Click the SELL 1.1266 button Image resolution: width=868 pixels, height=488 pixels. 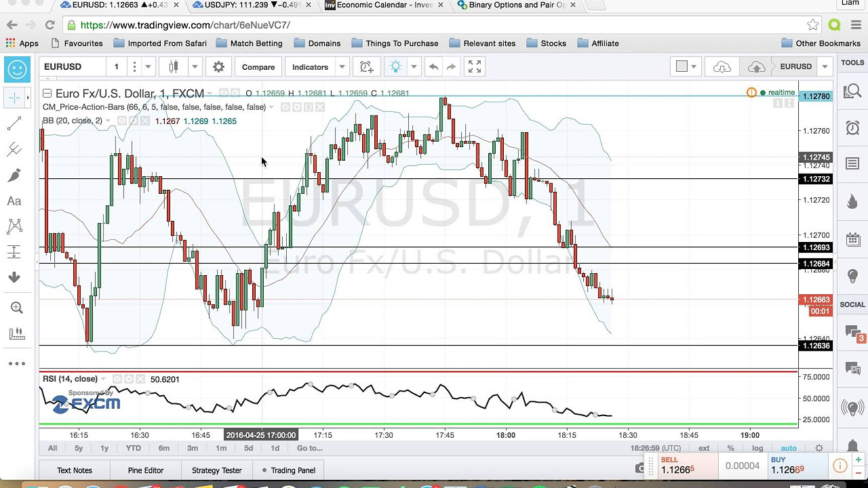pos(688,466)
